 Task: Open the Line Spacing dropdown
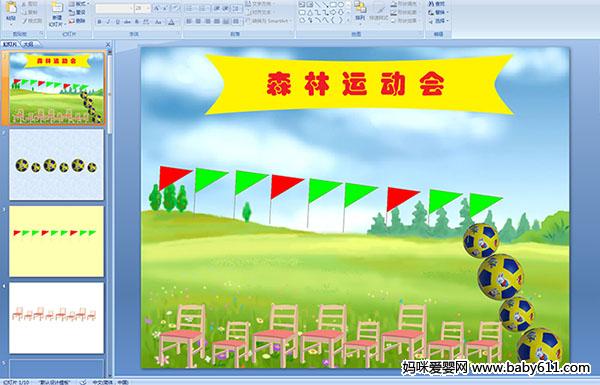(237, 8)
